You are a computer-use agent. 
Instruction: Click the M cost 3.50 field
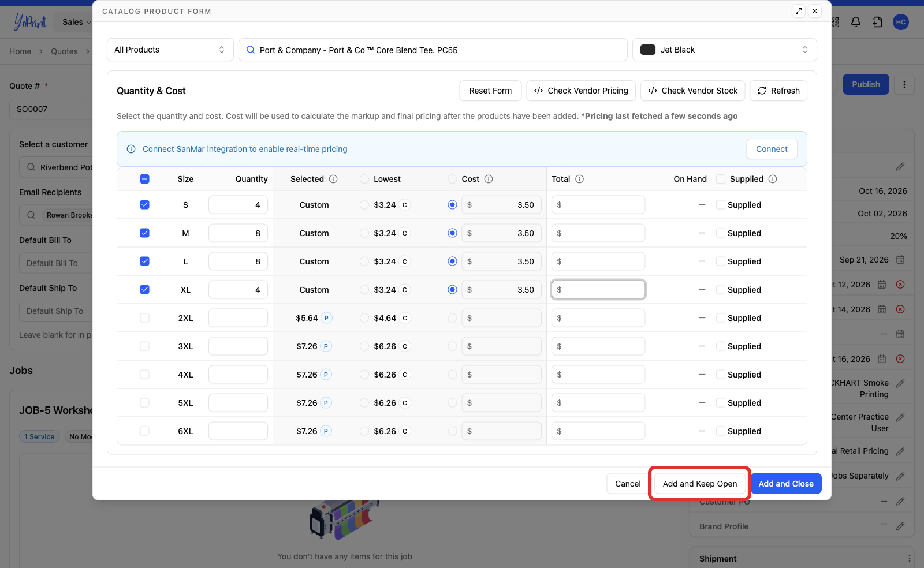(501, 233)
